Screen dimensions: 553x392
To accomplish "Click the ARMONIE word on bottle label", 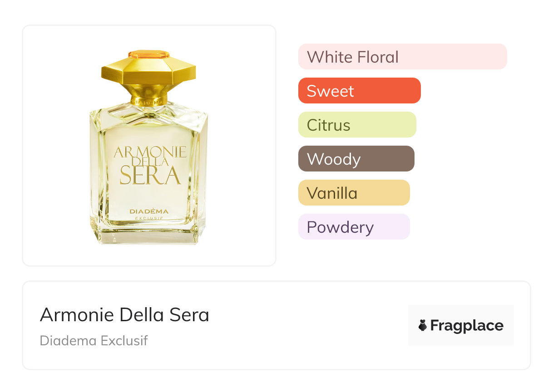I will tap(150, 152).
